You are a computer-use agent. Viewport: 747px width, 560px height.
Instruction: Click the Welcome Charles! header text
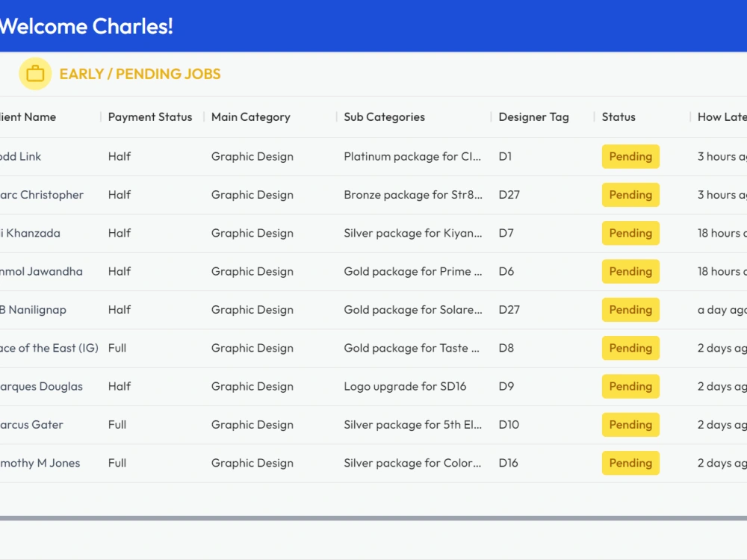click(x=86, y=26)
